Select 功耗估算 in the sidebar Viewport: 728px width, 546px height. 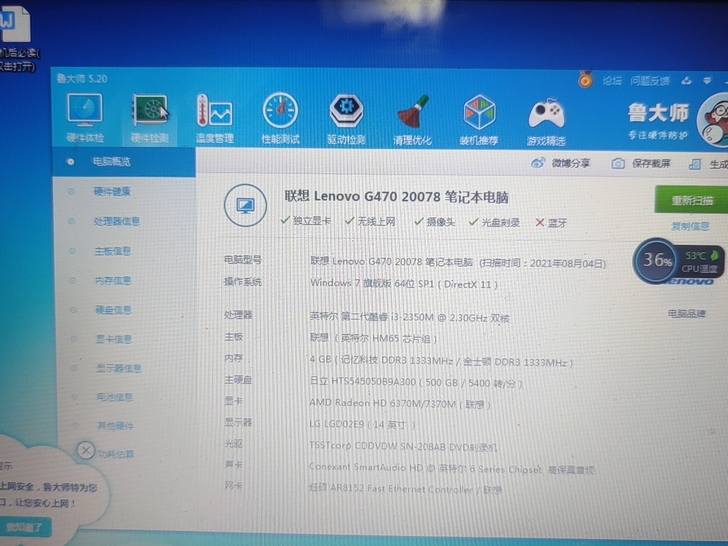point(116,454)
